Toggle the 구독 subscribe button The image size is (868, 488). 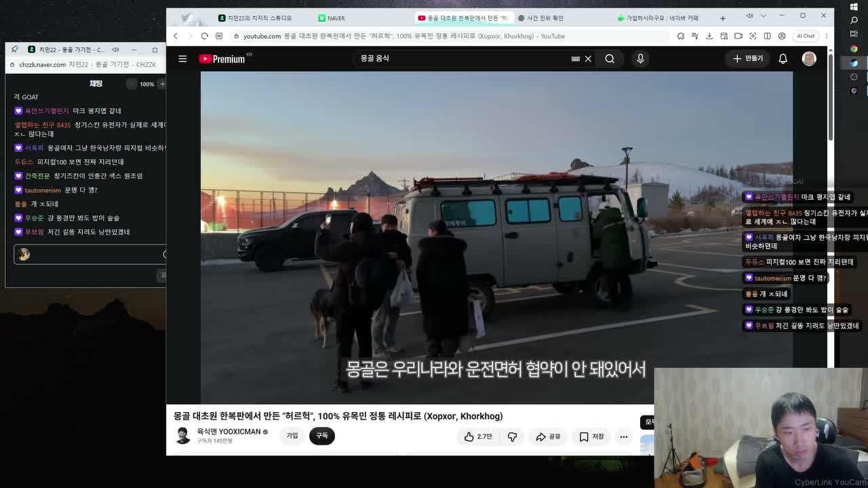(322, 436)
